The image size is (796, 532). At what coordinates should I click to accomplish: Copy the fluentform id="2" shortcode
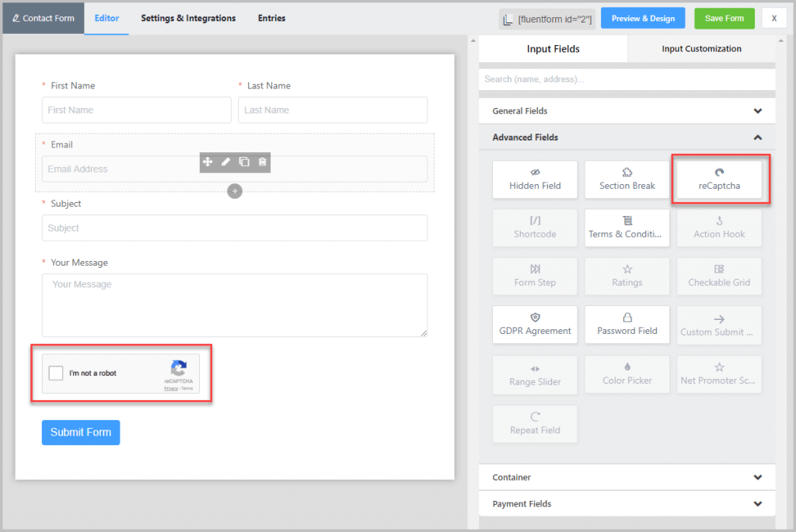pyautogui.click(x=547, y=19)
